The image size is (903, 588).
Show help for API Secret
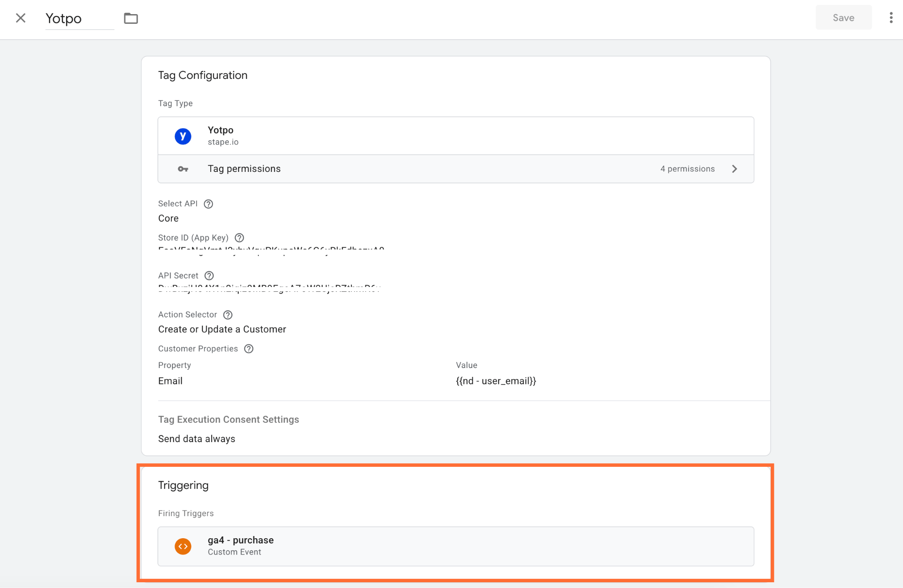point(209,275)
